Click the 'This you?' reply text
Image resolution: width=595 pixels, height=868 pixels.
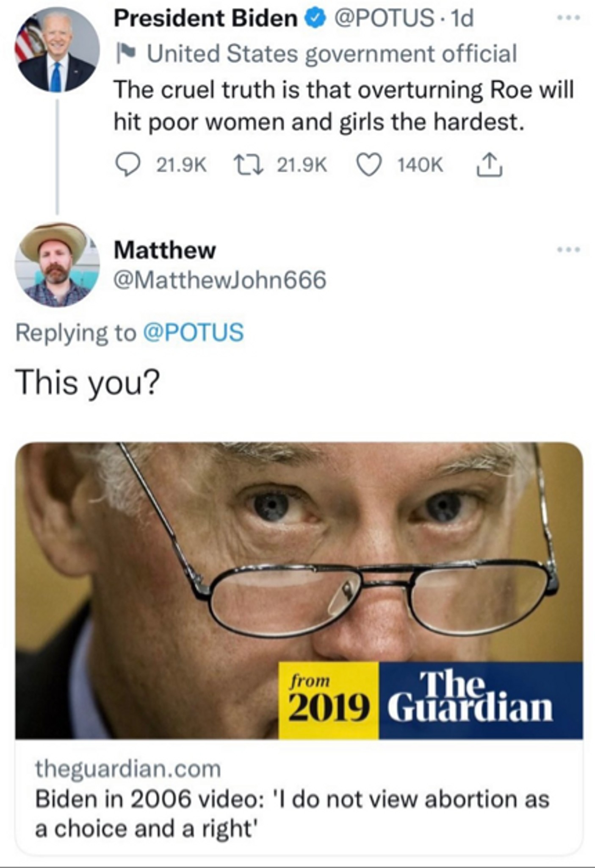click(x=88, y=382)
